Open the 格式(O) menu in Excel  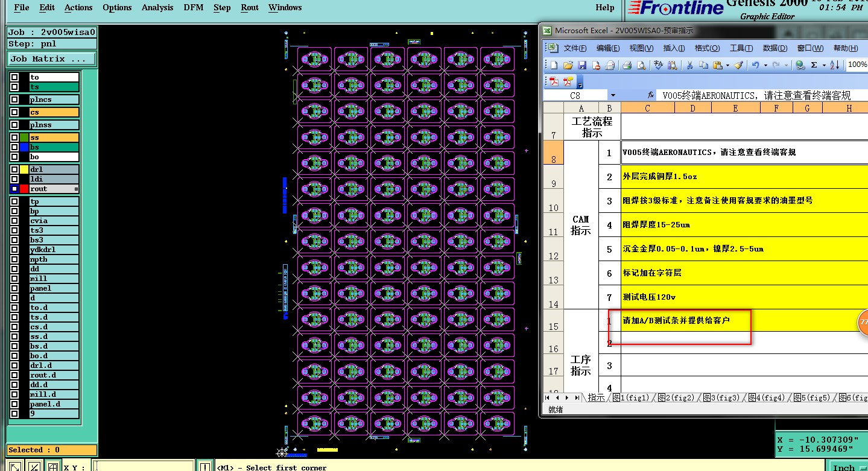pos(707,48)
